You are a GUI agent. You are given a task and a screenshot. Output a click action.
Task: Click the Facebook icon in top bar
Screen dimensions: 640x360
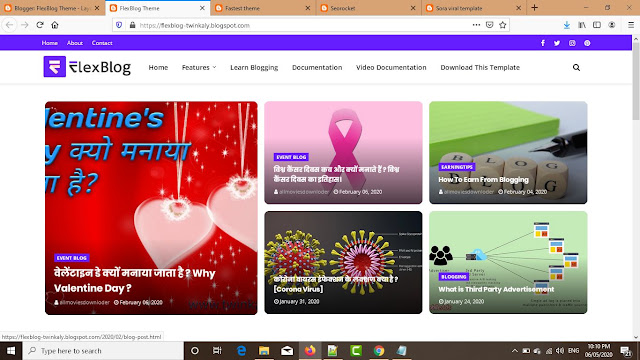click(542, 43)
